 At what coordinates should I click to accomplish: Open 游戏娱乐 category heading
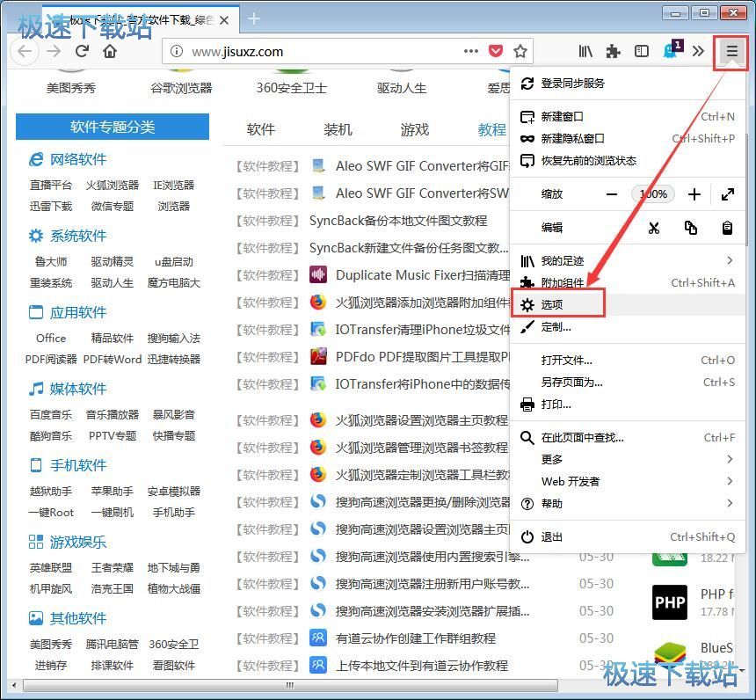pos(78,543)
